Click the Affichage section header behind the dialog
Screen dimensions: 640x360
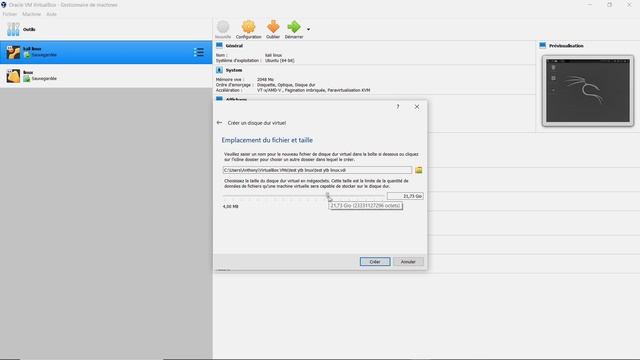[x=236, y=99]
